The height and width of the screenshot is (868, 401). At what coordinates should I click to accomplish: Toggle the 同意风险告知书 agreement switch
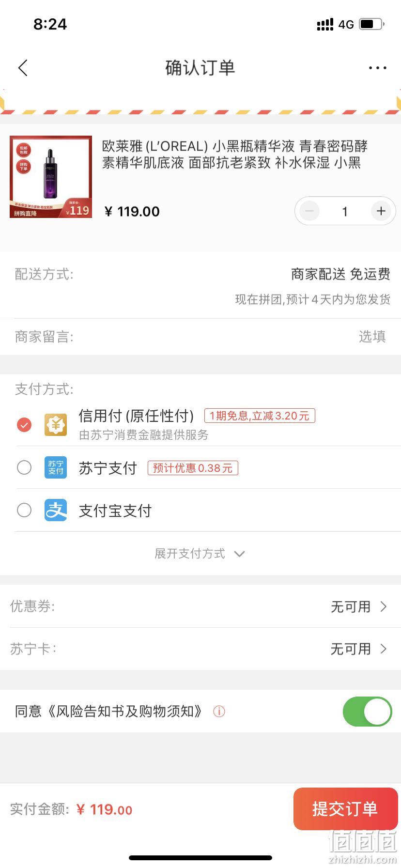point(368,712)
